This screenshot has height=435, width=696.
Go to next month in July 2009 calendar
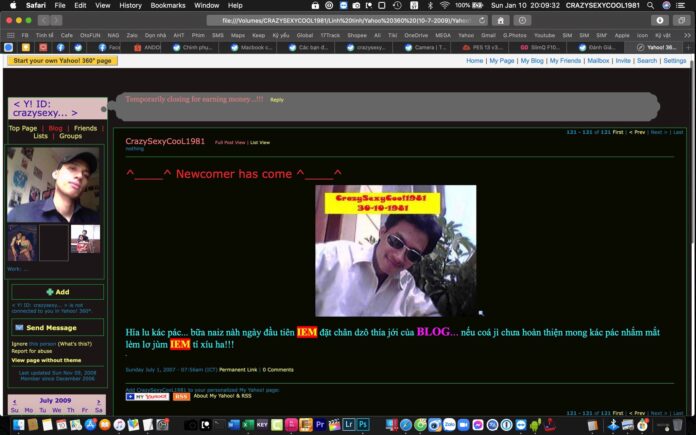point(97,400)
